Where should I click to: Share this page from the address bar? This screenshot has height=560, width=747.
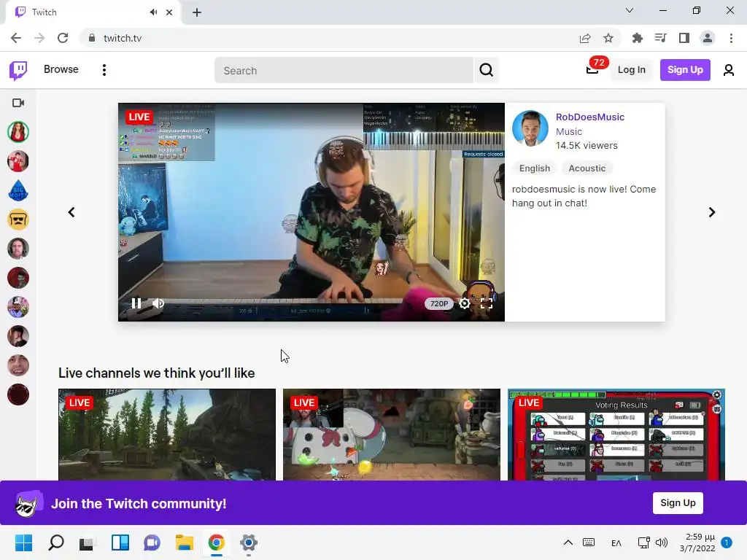click(585, 38)
